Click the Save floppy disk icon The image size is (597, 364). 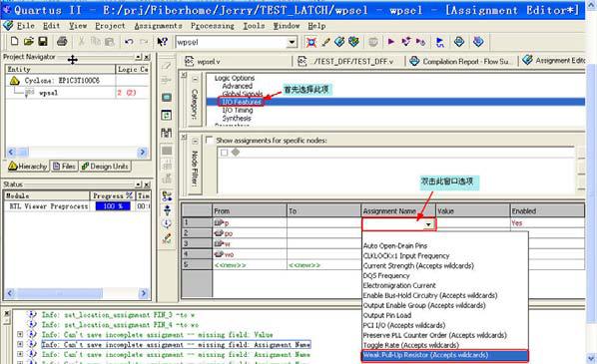[x=43, y=41]
